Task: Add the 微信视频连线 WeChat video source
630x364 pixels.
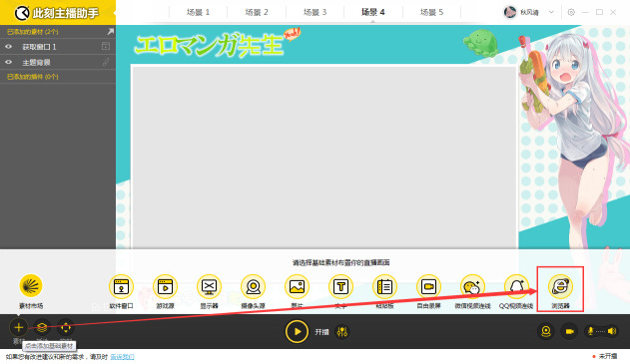Action: click(x=472, y=287)
